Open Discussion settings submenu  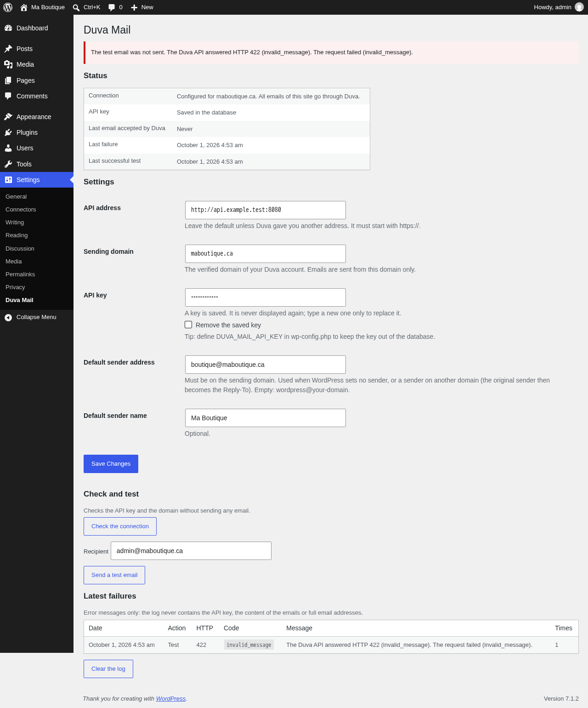coord(20,248)
